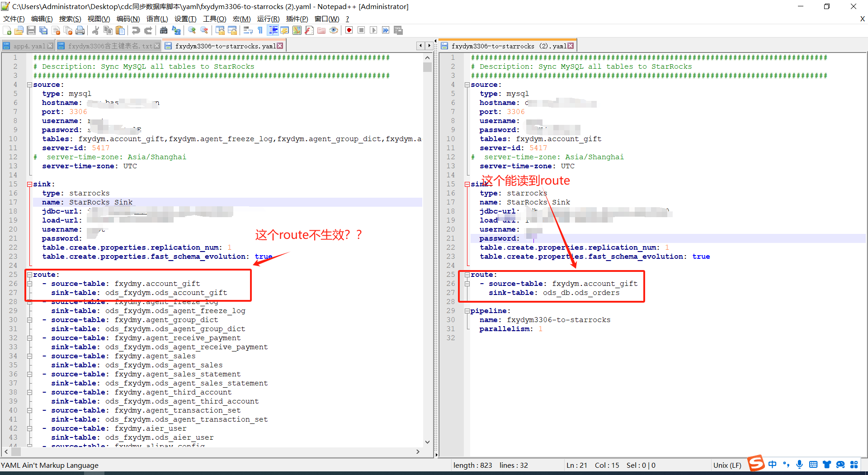Click left pane horizontal scroll right arrow
Viewport: 868px width, 475px height.
[x=418, y=451]
